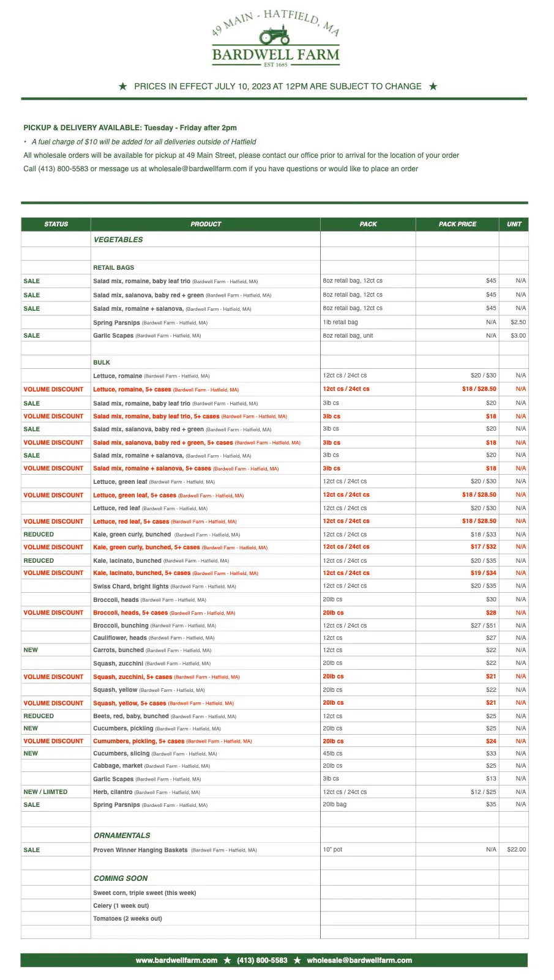Click the COMING SOON section heading
Viewport: 554px width, 980px height.
[x=121, y=878]
